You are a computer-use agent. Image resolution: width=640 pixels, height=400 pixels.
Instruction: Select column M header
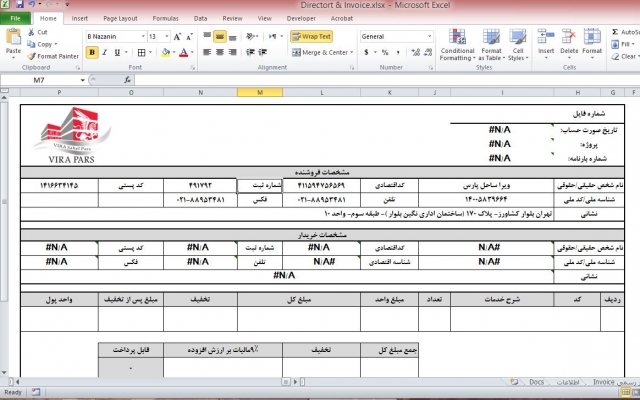point(260,93)
